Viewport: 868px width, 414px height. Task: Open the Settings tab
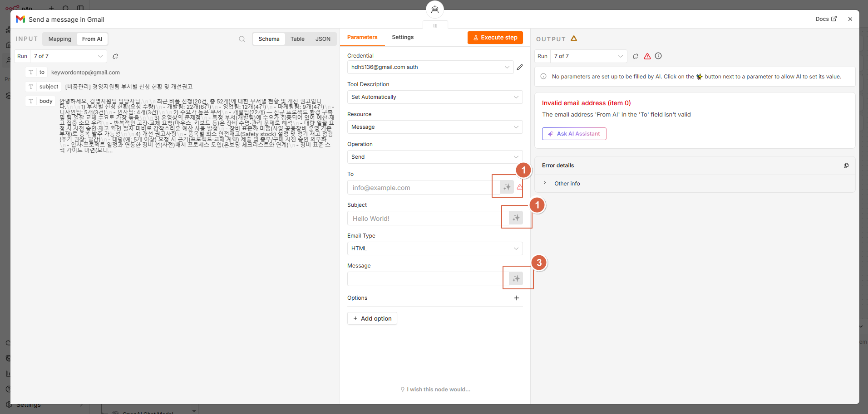coord(403,37)
